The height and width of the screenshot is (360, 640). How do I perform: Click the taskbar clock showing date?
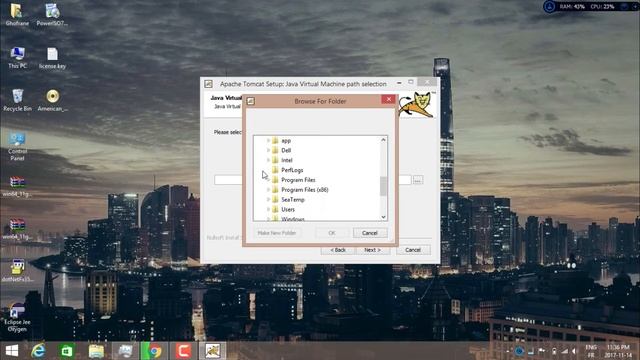(618, 351)
